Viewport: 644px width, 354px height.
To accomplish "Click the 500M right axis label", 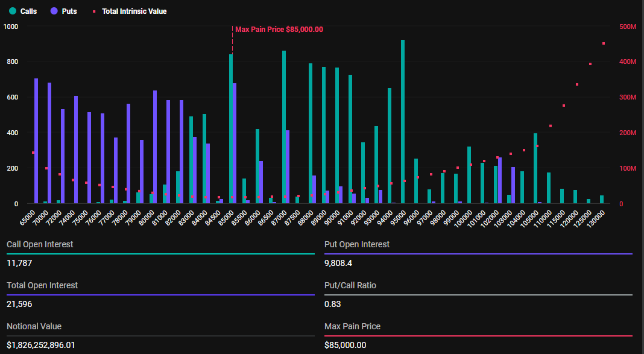I will (x=628, y=27).
